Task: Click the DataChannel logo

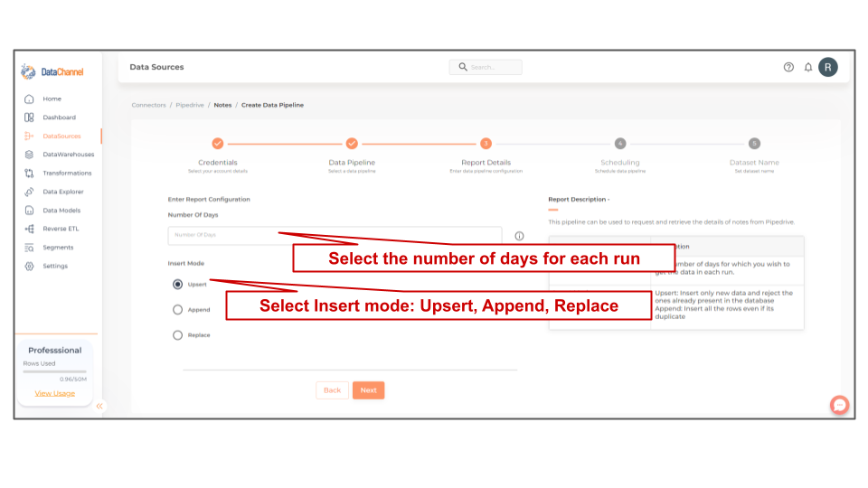Action: [x=52, y=72]
